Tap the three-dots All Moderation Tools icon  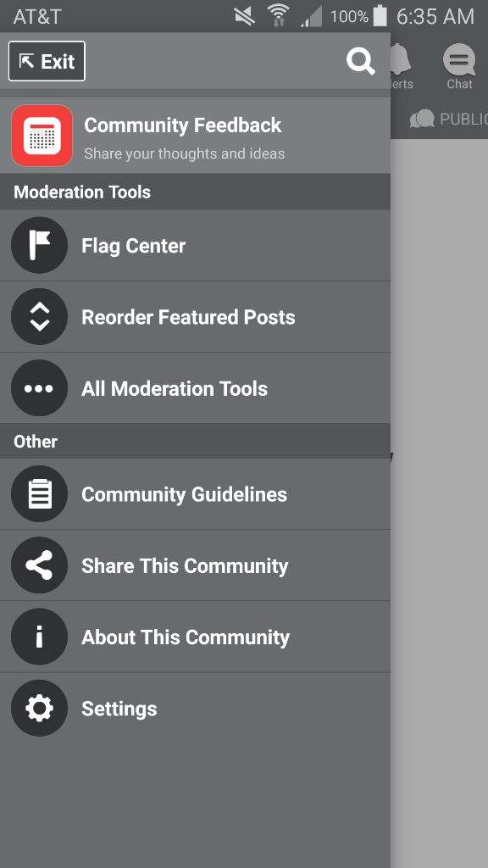point(39,388)
